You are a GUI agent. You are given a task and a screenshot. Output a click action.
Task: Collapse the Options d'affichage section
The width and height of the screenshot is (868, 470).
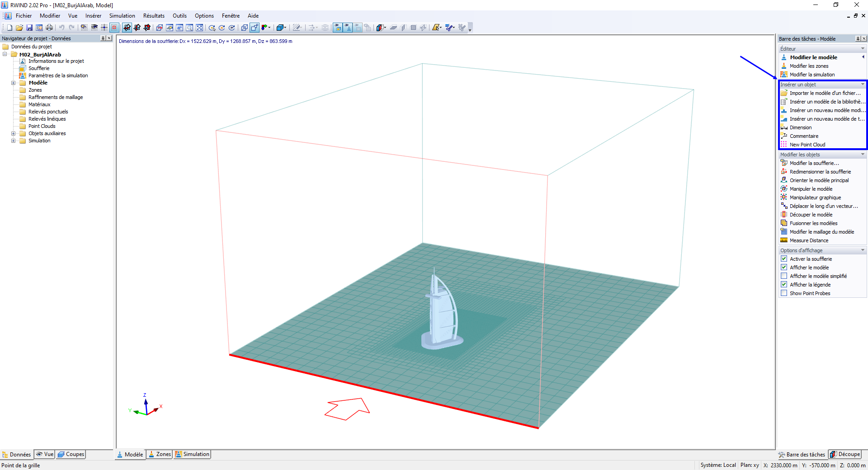863,250
